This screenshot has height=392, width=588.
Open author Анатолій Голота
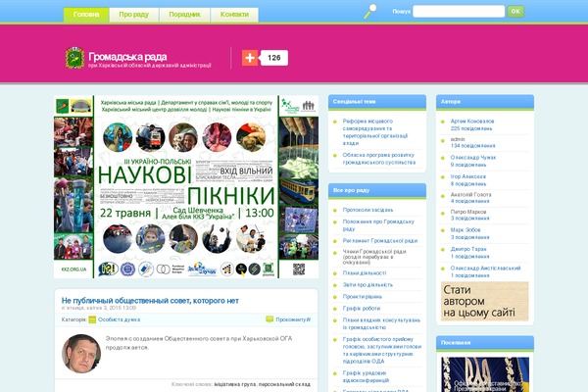(x=470, y=194)
